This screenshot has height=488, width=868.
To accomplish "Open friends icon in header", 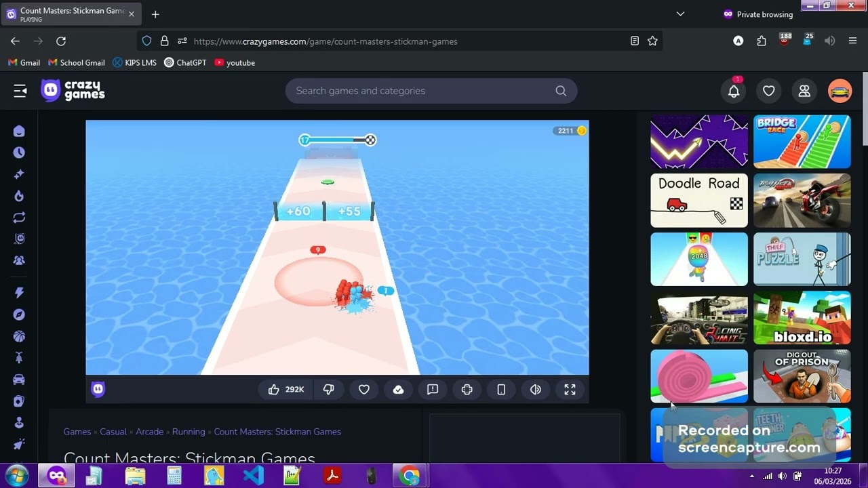I will point(804,91).
